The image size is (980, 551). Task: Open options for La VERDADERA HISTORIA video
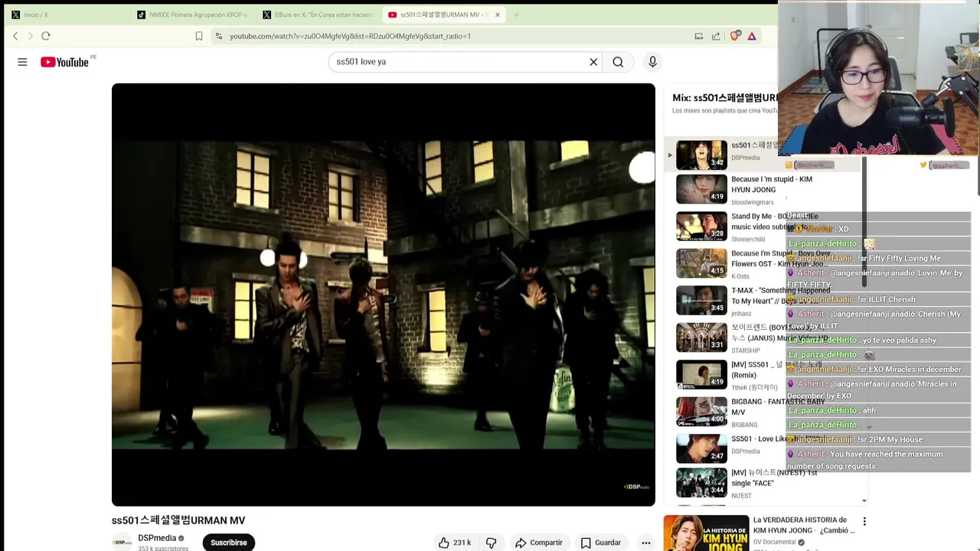[864, 521]
